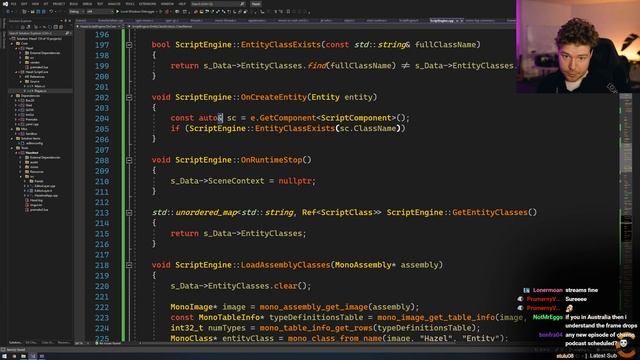Collapse the GetEntityClasses function fold
Image resolution: width=640 pixels, height=360 pixels.
129,213
